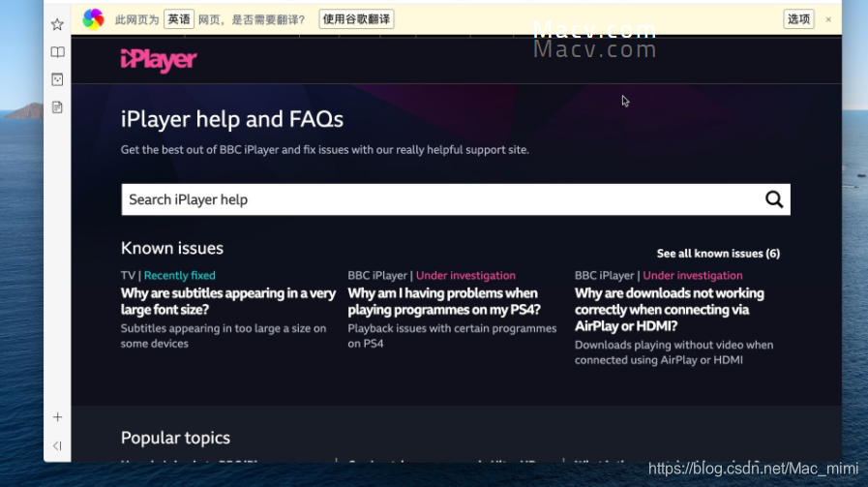
Task: Click 使用谷歌翻译 translate button
Action: [356, 19]
